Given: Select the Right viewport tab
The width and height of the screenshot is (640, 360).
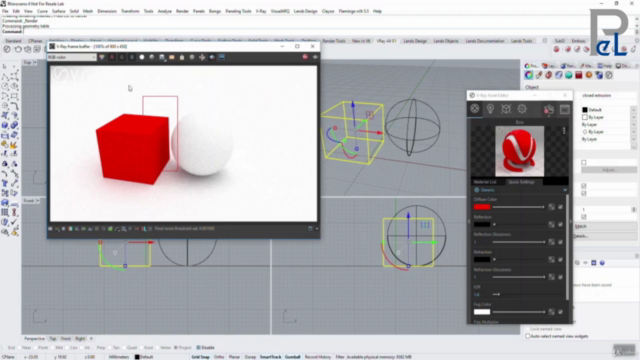Looking at the screenshot, I should [x=80, y=339].
